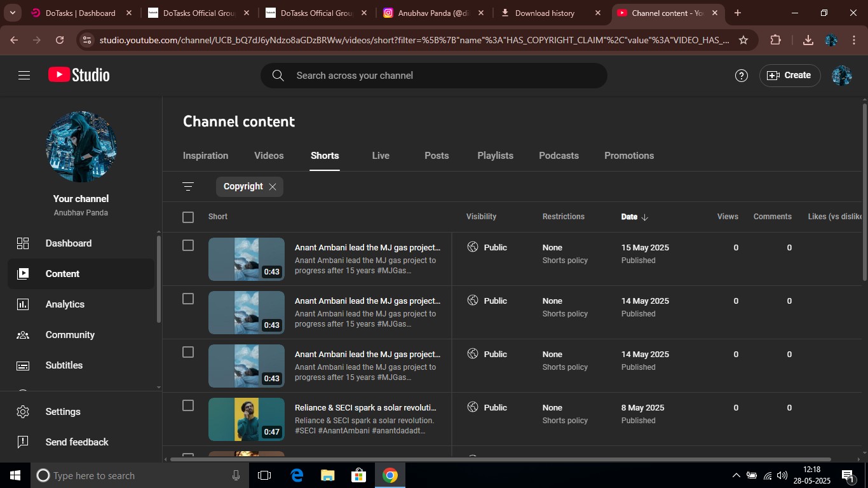Screen dimensions: 868x488
Task: Open the Chrome downloads icon
Action: 808,40
